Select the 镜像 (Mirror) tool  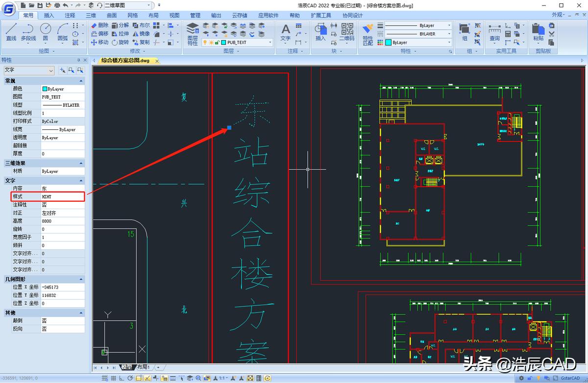pyautogui.click(x=144, y=33)
